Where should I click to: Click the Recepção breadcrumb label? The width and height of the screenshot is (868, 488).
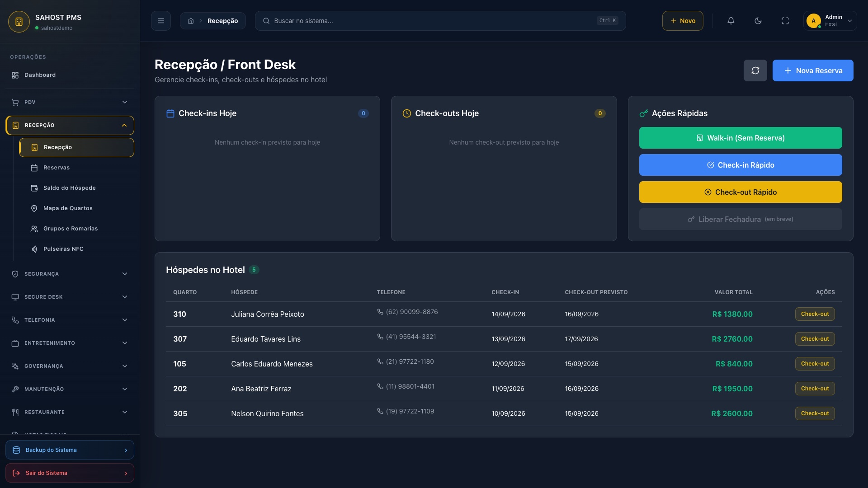click(x=222, y=21)
